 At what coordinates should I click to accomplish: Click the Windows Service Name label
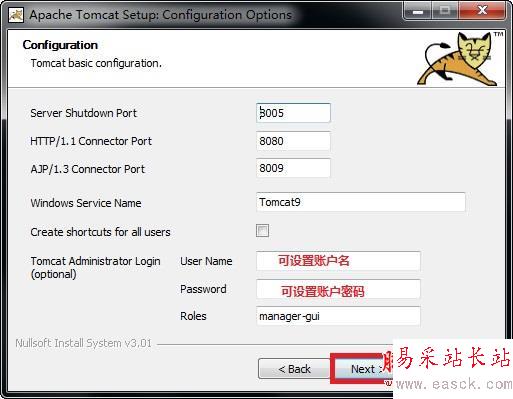coord(86,203)
